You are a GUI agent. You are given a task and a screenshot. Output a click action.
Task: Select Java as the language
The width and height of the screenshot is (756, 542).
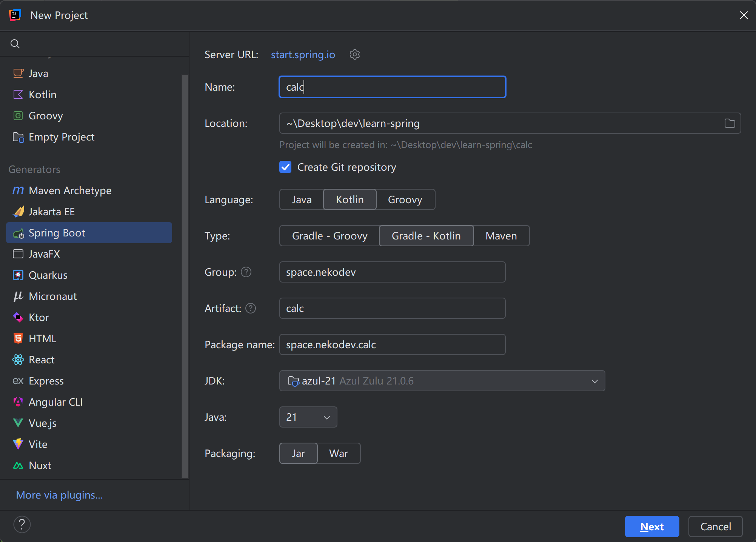pos(302,199)
